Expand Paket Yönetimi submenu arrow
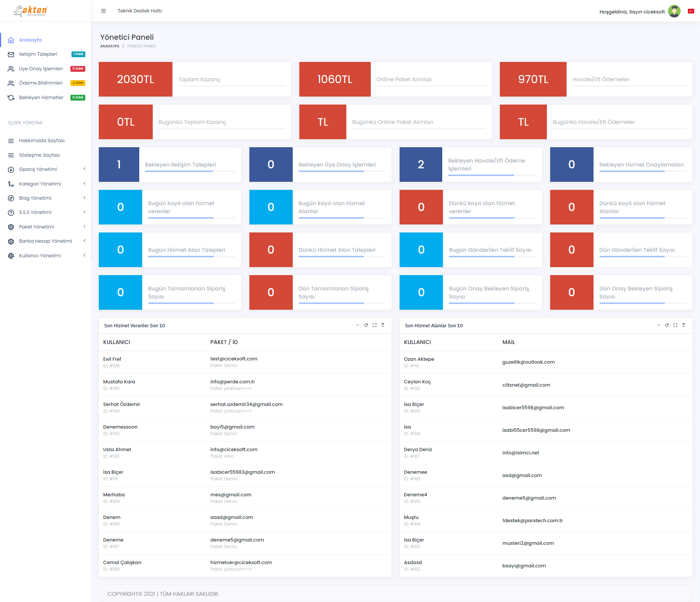 point(84,227)
